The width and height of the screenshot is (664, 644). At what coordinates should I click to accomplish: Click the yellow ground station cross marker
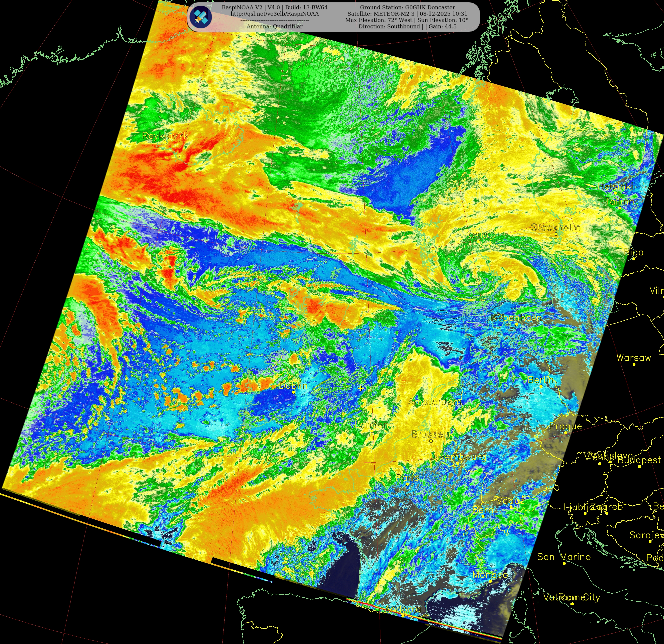(361, 388)
